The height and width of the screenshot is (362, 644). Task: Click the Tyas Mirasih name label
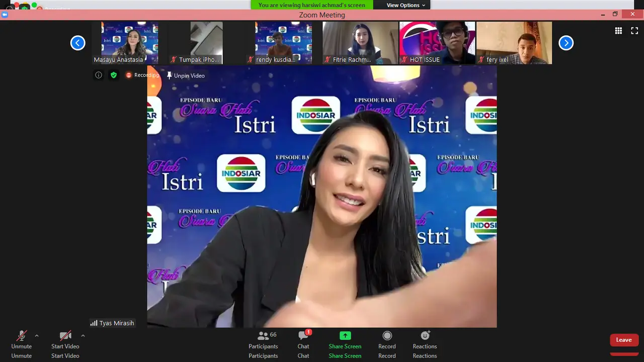112,323
